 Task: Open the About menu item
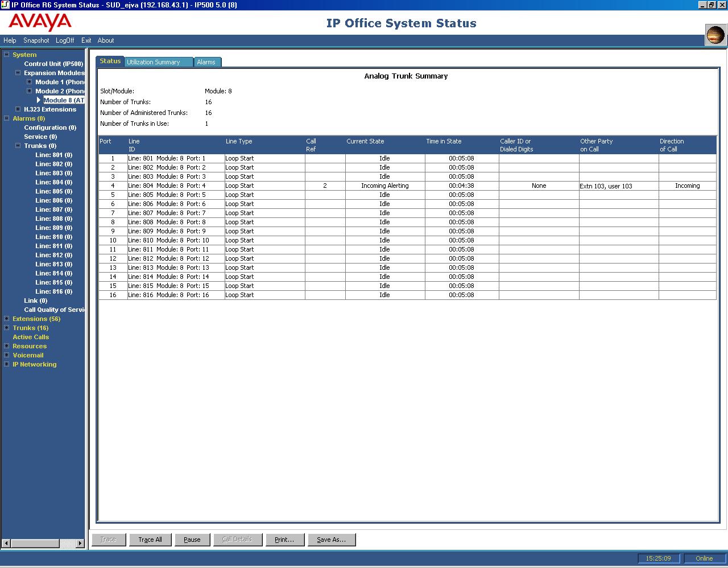pos(106,40)
